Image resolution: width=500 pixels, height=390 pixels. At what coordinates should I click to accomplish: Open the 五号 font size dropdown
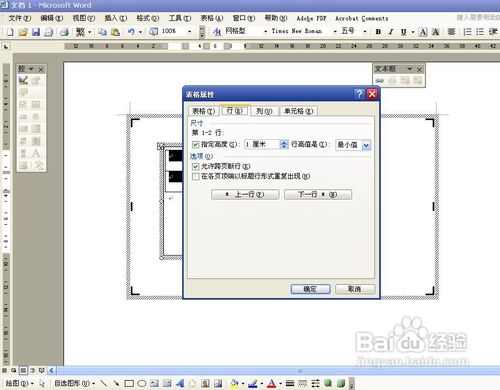point(365,32)
